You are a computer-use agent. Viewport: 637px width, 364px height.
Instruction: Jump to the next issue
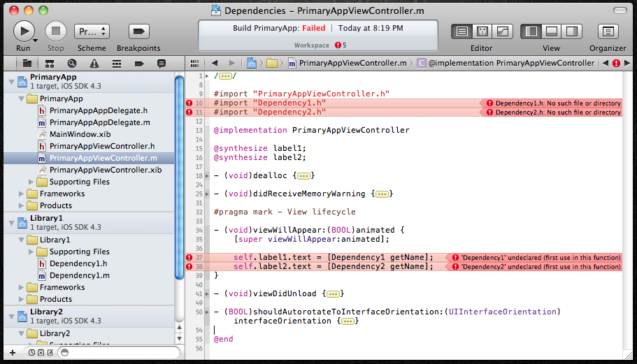[x=627, y=63]
